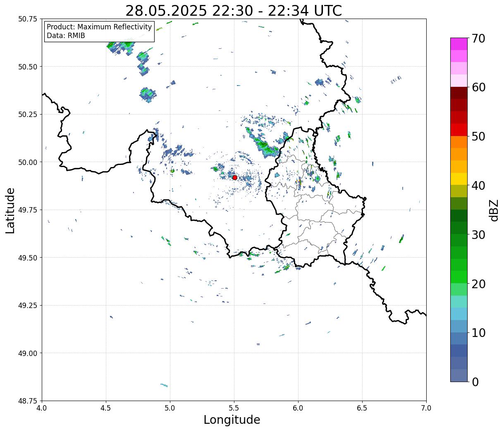Viewport: 504px width, 430px height.
Task: Click the yellow colorbar segment above 40
Action: [x=459, y=179]
